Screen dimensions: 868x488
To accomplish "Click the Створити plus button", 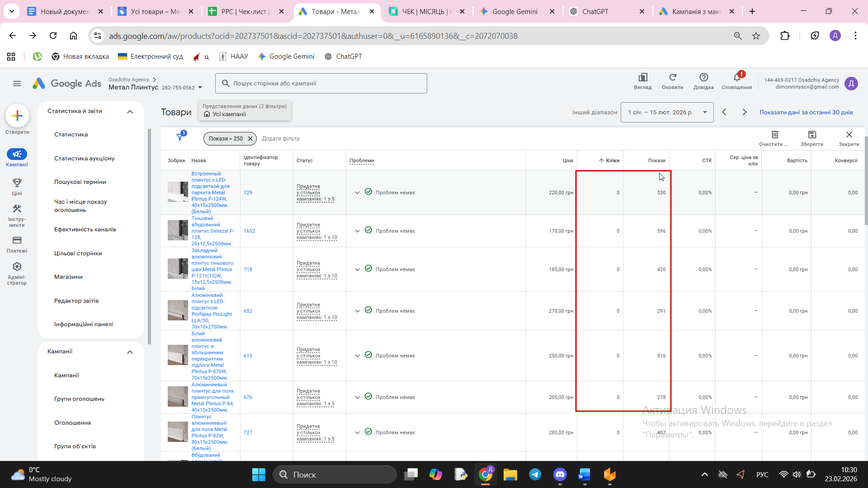I will click(17, 116).
